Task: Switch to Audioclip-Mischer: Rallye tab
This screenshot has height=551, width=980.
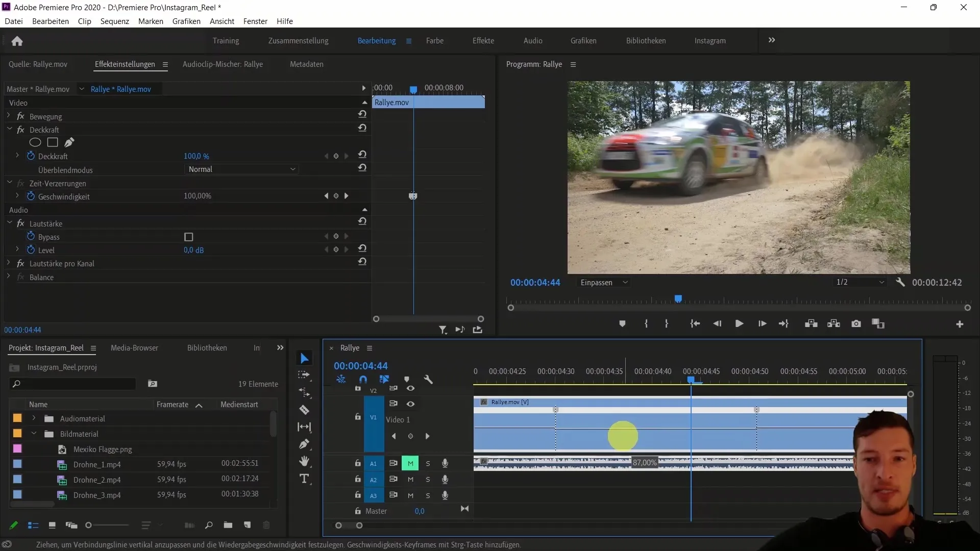Action: pos(223,64)
